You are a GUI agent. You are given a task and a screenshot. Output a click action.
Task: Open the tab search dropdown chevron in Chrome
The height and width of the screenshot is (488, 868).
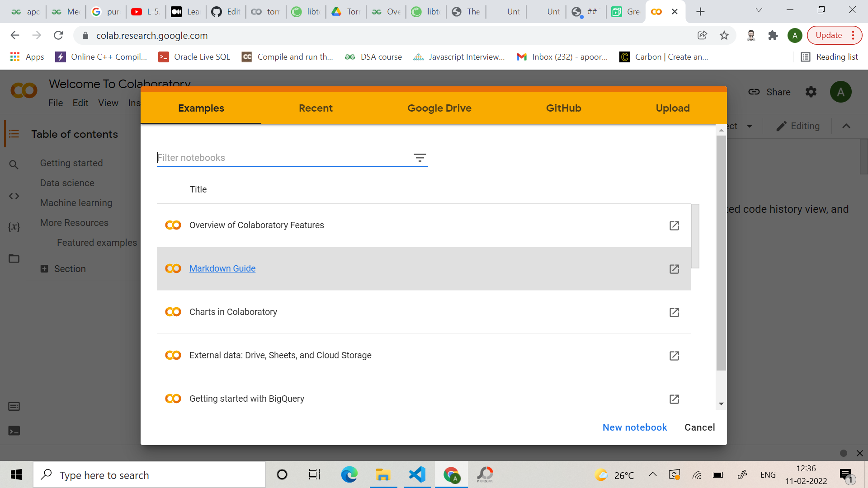point(759,10)
